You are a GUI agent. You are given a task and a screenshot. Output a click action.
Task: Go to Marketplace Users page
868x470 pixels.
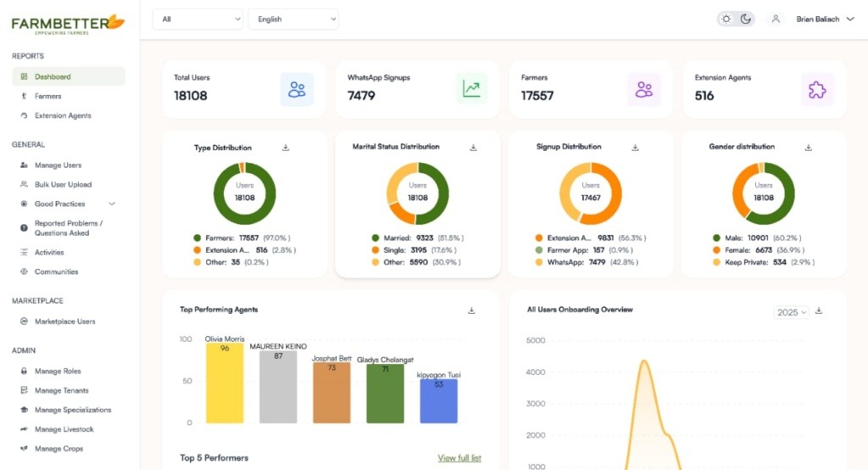[64, 322]
